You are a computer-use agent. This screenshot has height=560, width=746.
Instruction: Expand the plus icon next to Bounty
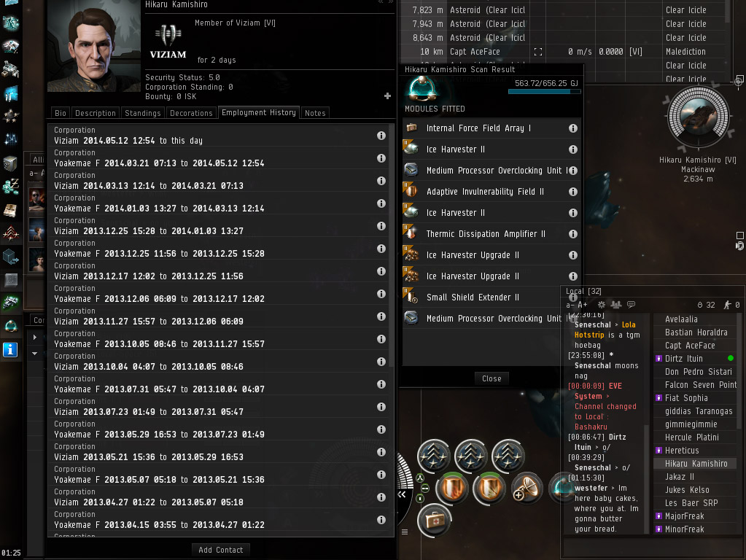point(387,96)
